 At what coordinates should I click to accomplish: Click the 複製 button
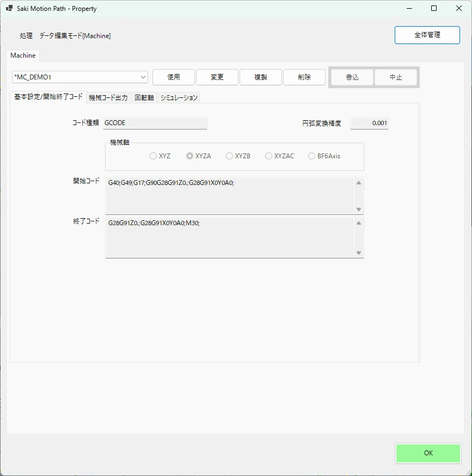click(x=261, y=77)
